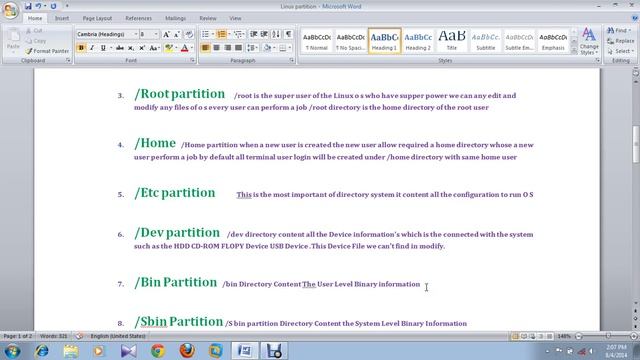Viewport: 640px width, 360px height.
Task: Apply the Heading 2 style
Action: 418,41
